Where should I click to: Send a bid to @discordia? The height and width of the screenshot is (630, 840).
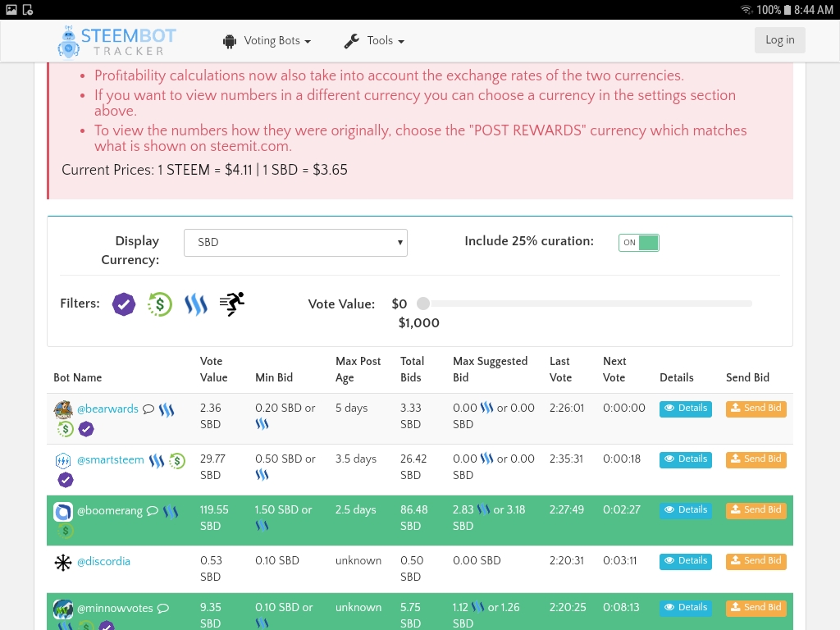tap(756, 561)
